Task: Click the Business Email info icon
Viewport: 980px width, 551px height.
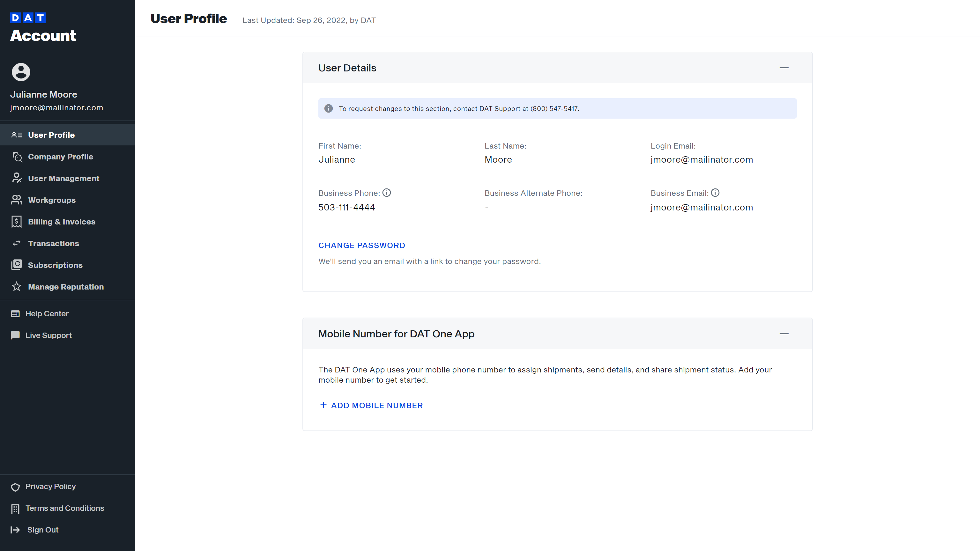Action: click(716, 192)
